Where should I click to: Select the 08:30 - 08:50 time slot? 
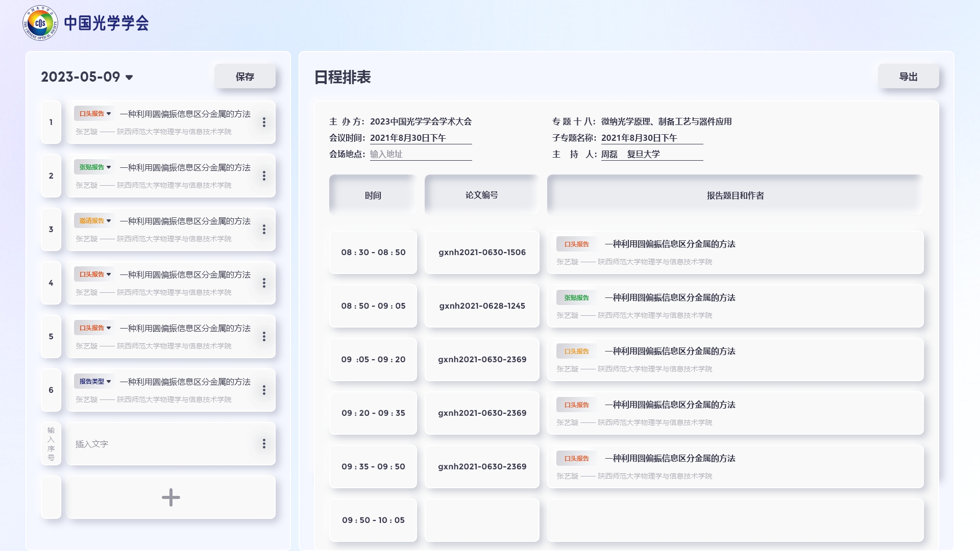click(x=373, y=253)
